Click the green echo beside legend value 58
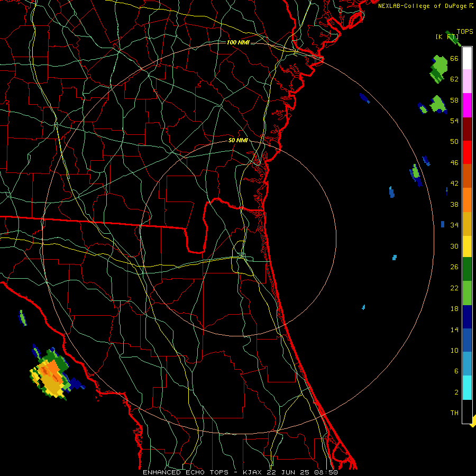476x476 pixels. click(x=438, y=104)
